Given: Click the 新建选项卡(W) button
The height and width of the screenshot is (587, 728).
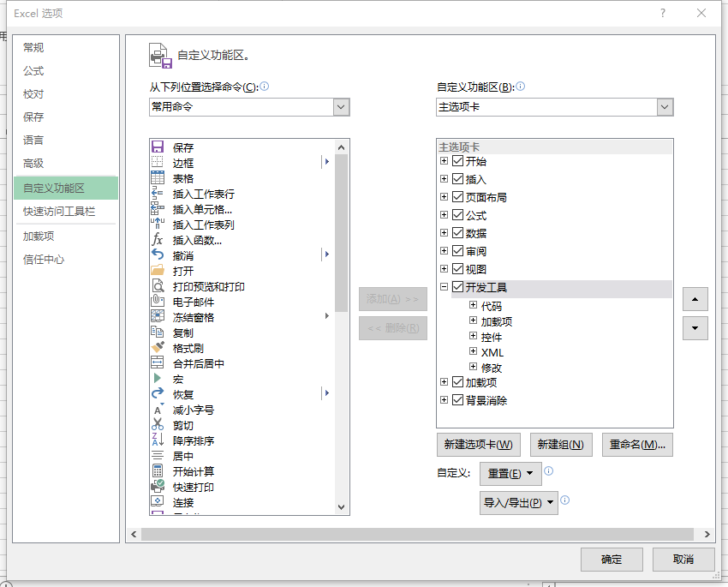Looking at the screenshot, I should (477, 445).
